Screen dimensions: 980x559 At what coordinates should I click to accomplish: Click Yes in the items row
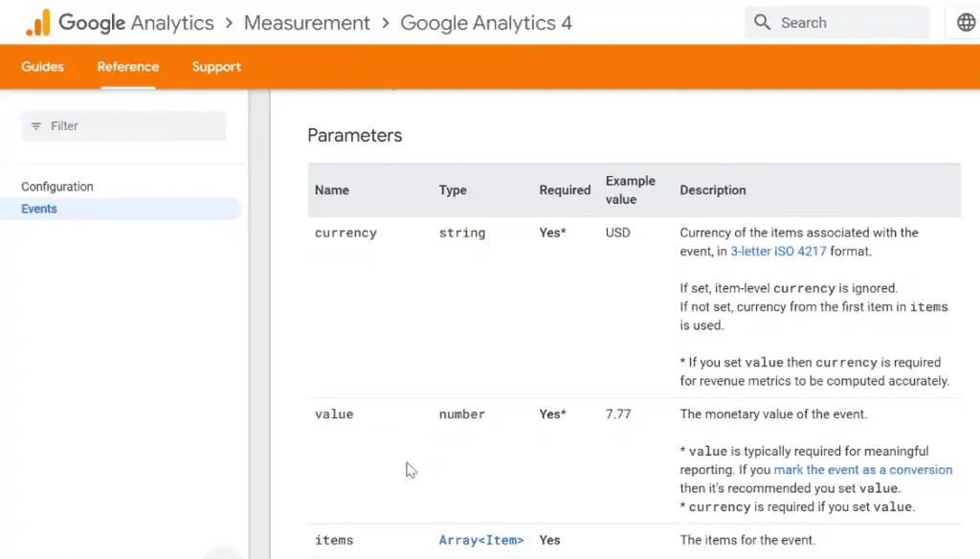pos(549,540)
